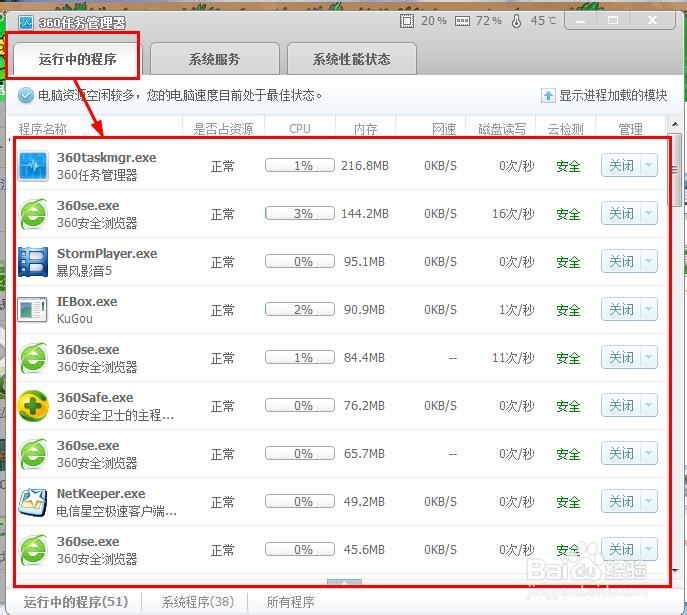The image size is (687, 615).
Task: Click 49.2MB memory value
Action: point(364,502)
